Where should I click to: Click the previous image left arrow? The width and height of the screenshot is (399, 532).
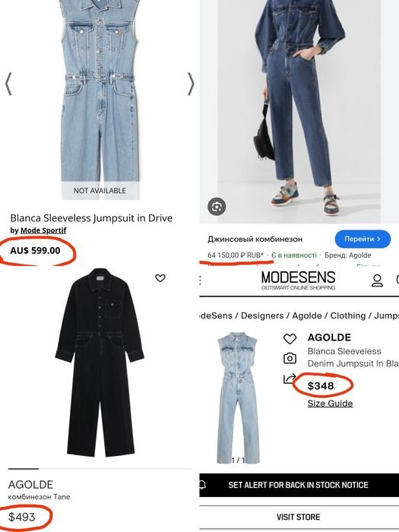(x=8, y=84)
